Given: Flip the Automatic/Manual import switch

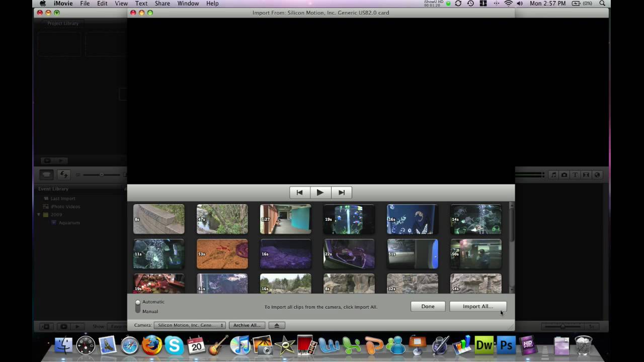Looking at the screenshot, I should pos(138,306).
